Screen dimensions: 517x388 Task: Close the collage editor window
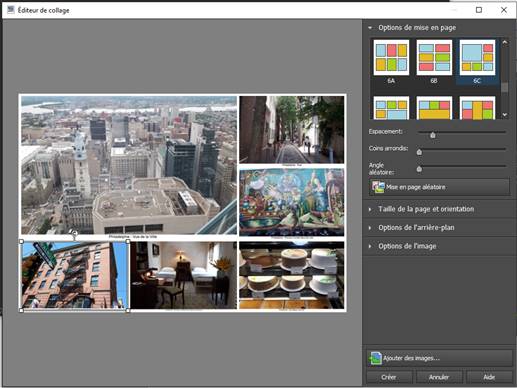pos(504,10)
